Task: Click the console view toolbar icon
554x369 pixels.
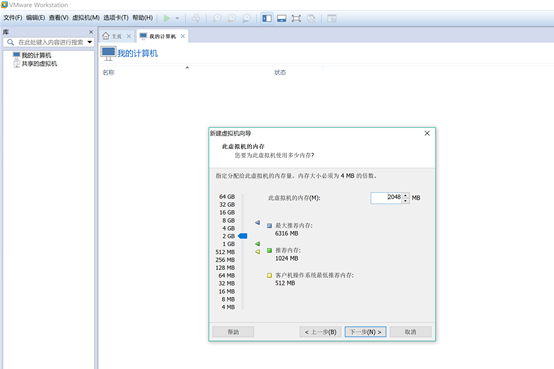Action: [331, 18]
